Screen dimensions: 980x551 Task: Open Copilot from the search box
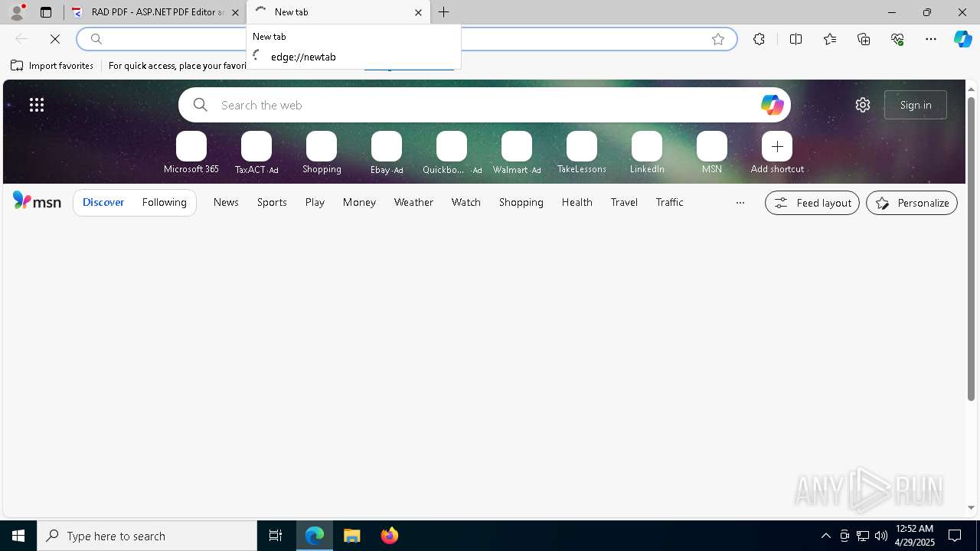(772, 105)
